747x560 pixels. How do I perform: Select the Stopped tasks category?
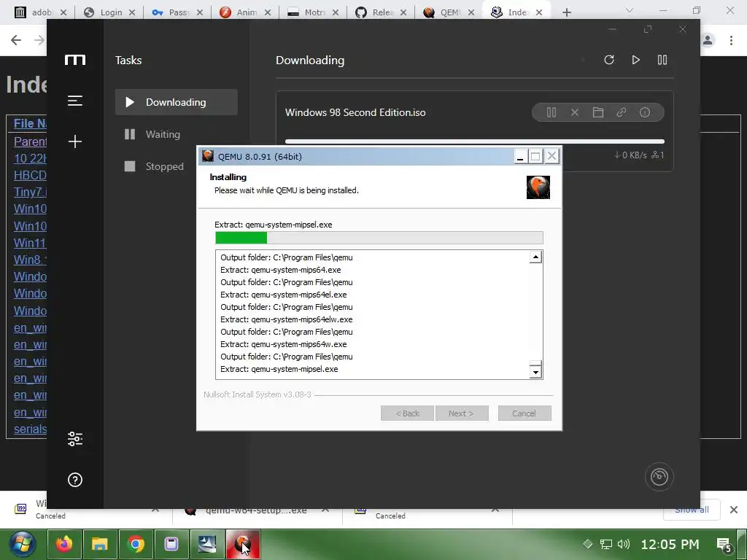tap(177, 166)
